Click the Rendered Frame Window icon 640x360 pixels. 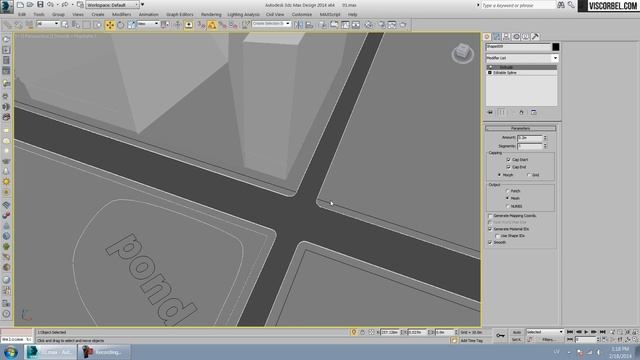(392, 25)
